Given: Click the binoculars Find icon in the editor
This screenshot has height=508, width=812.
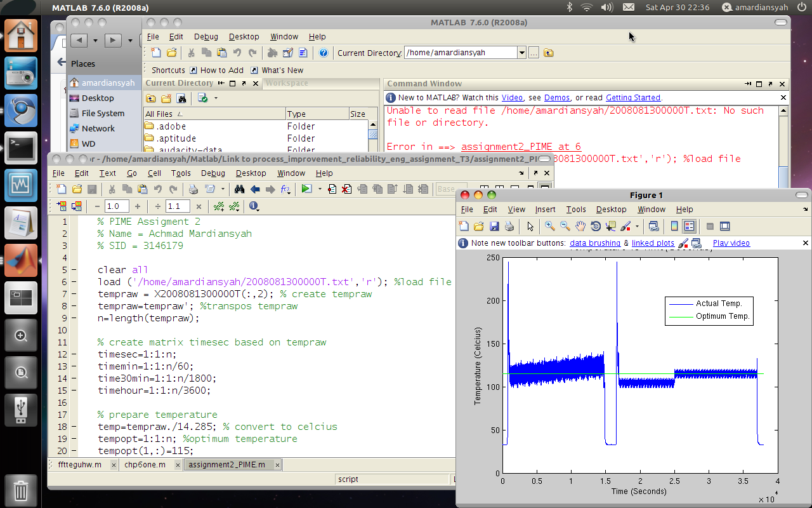Looking at the screenshot, I should click(x=240, y=189).
